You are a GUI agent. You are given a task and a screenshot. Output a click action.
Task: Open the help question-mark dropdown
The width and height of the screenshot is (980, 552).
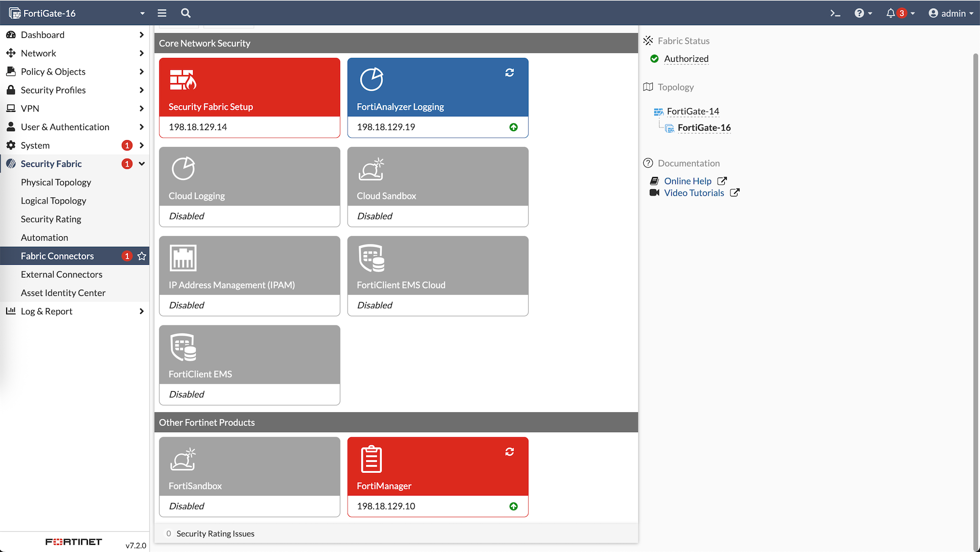(863, 13)
